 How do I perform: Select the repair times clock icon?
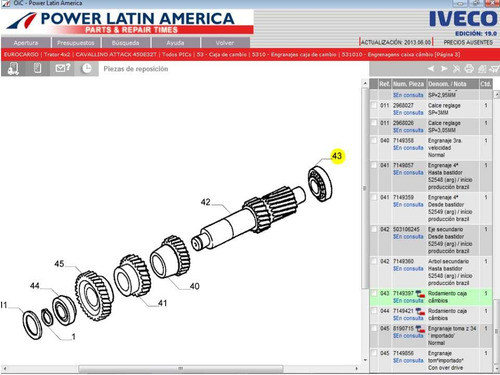[87, 69]
